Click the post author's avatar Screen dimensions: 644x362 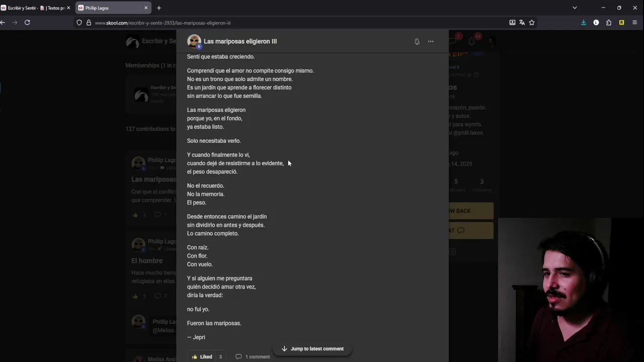[194, 41]
